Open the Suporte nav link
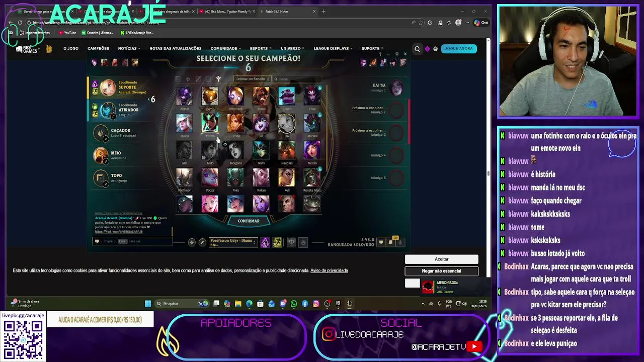 click(372, 48)
